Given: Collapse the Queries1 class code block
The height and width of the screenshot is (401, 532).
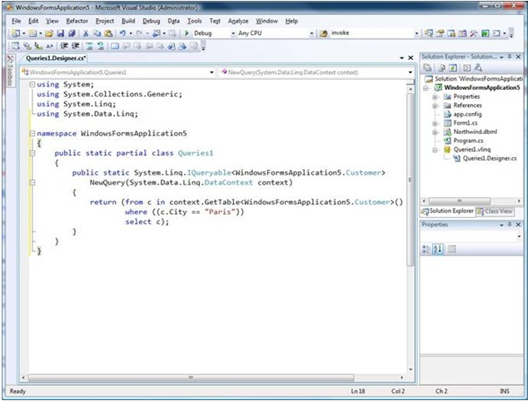Looking at the screenshot, I should tap(32, 153).
